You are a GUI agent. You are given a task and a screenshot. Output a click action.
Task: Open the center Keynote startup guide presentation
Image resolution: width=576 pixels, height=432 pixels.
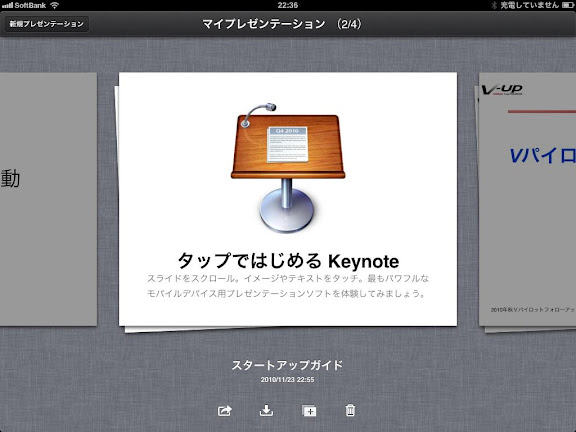click(x=288, y=199)
